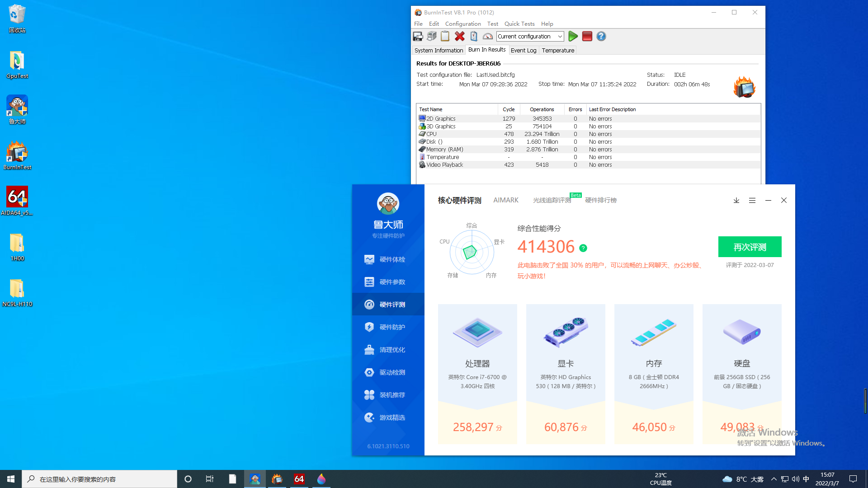This screenshot has height=488, width=868.
Task: Switch to the AIMARK tab
Action: [506, 200]
